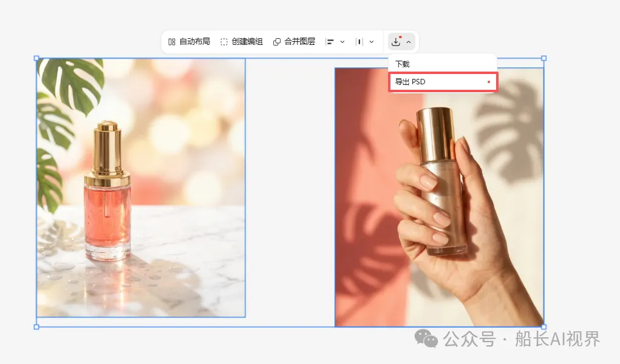Image resolution: width=620 pixels, height=364 pixels.
Task: Click the 合并图层 text label
Action: 299,42
